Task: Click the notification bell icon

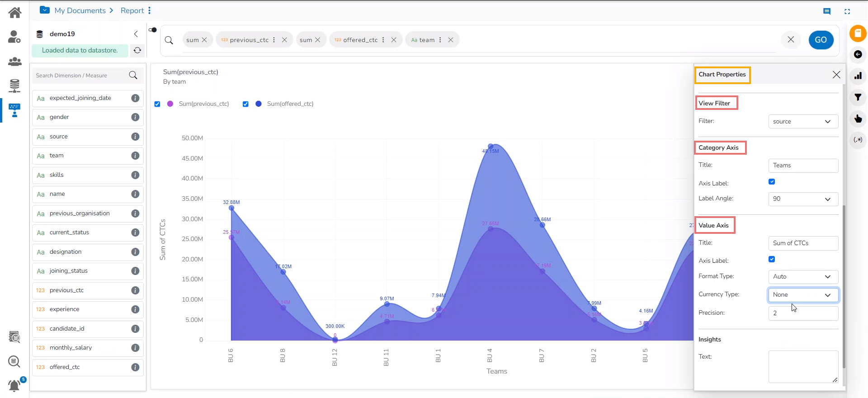Action: coord(14,385)
